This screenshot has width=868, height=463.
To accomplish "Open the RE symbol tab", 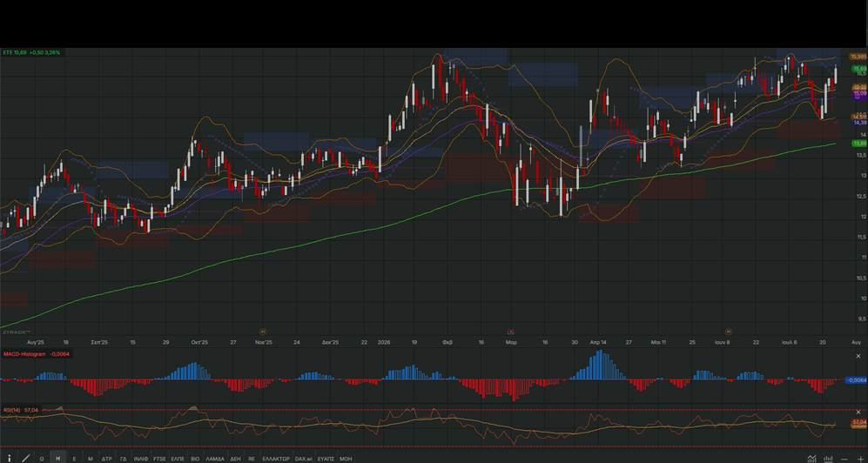I will 252,459.
